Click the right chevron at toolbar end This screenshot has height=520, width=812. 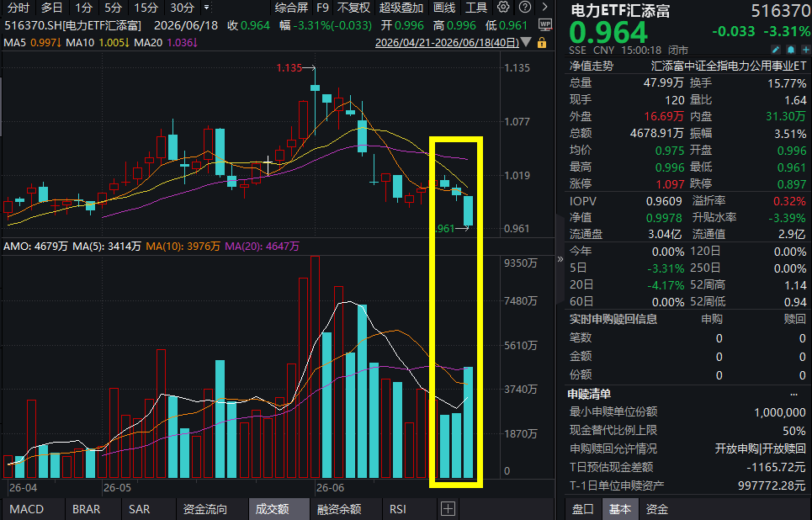[544, 8]
